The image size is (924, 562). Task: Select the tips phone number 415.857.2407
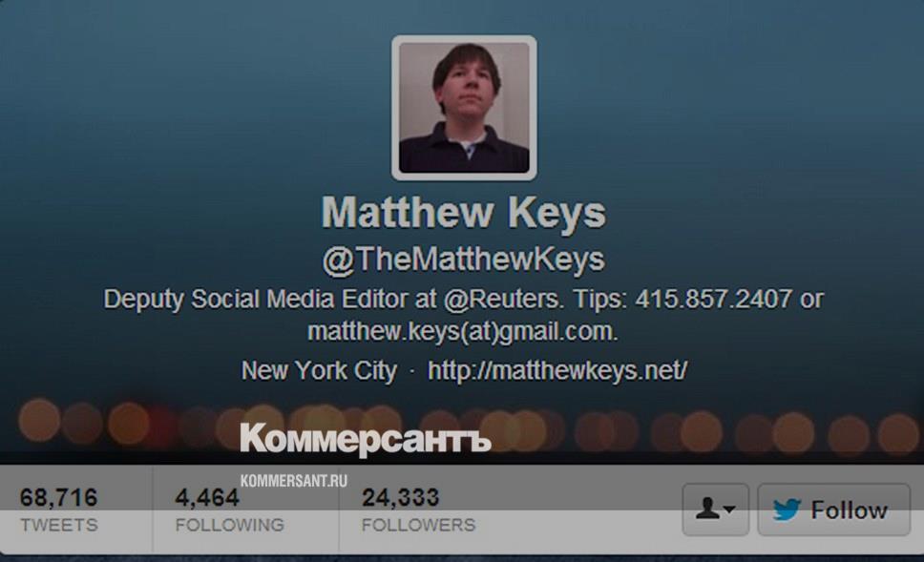pyautogui.click(x=713, y=299)
